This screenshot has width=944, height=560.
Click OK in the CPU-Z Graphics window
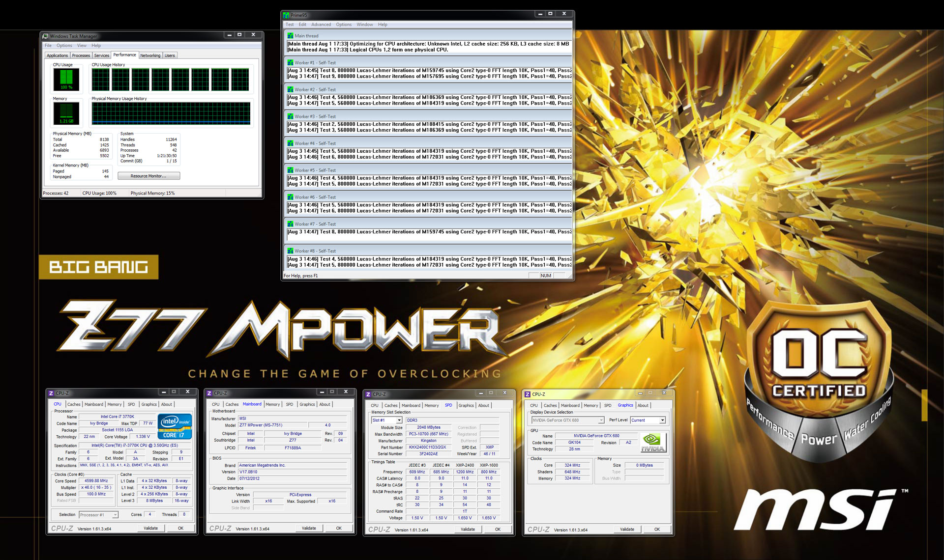(657, 530)
